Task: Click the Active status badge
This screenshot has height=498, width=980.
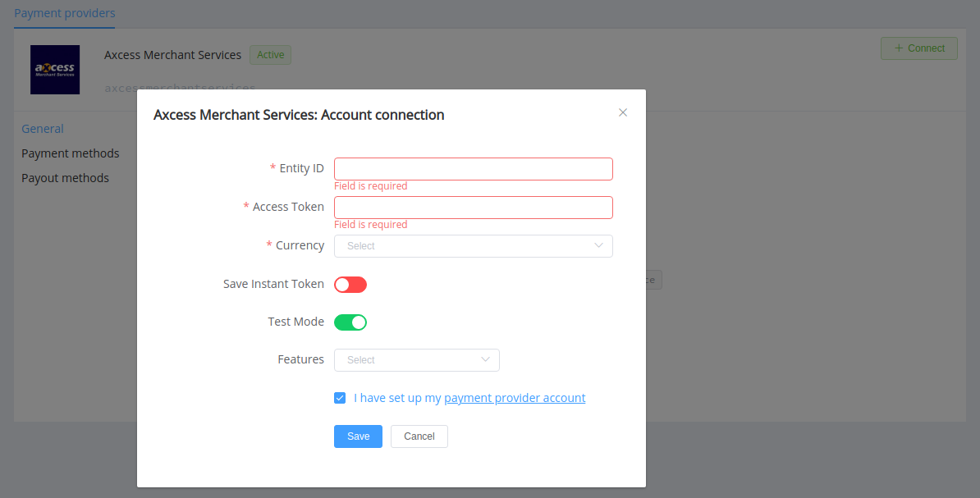Action: coord(270,55)
